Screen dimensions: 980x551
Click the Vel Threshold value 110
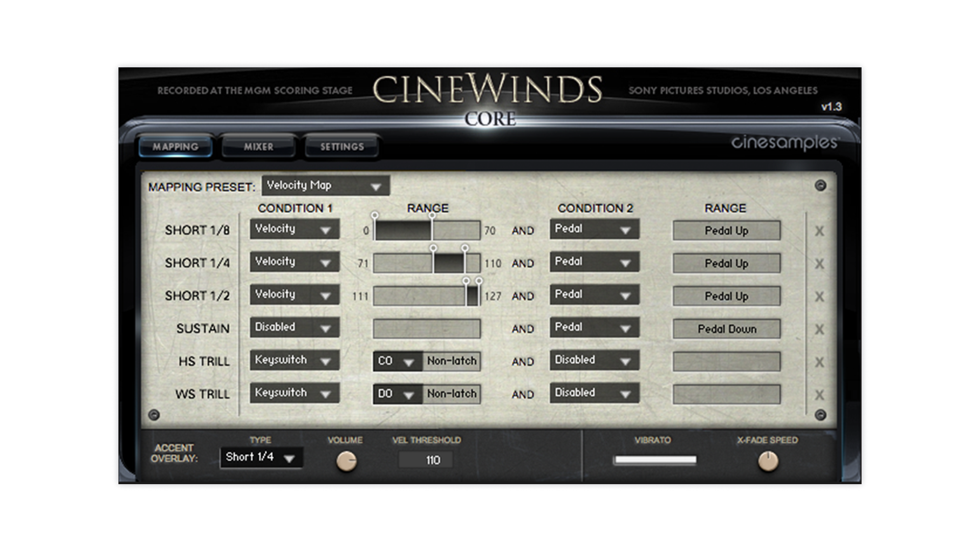coord(433,460)
